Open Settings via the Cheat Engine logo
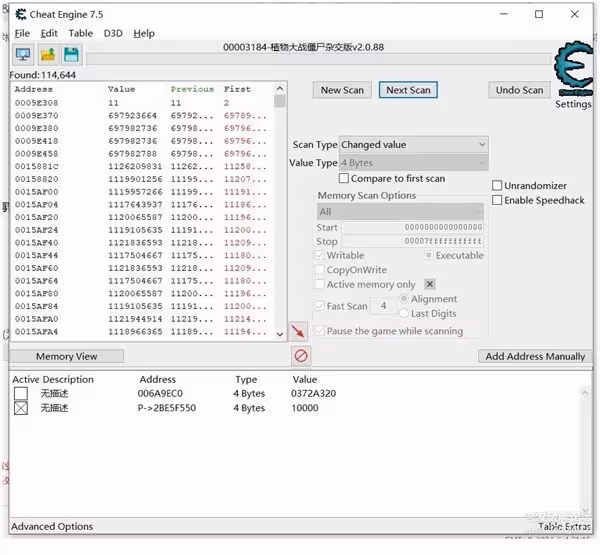The height and width of the screenshot is (555, 600). [573, 69]
